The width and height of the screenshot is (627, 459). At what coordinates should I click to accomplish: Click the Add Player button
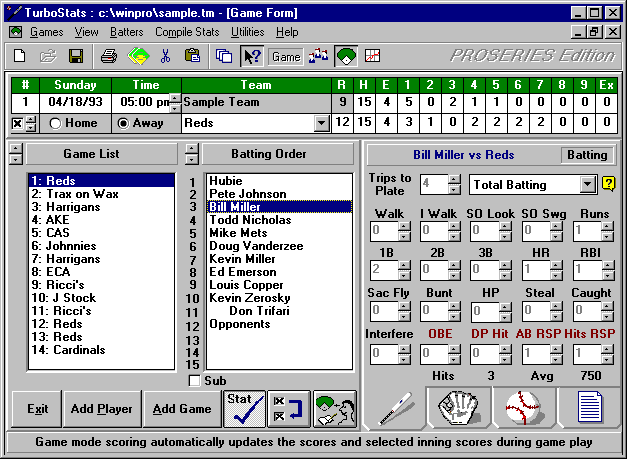[101, 409]
